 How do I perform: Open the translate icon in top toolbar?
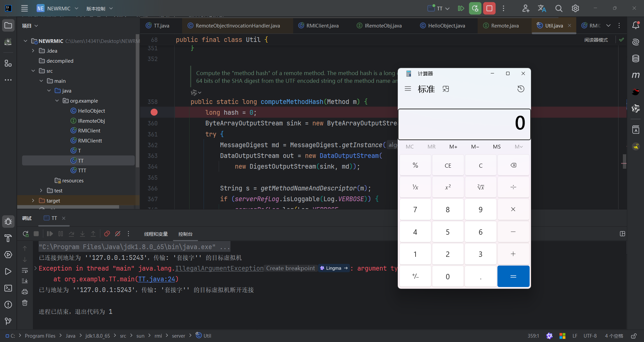pos(542,8)
